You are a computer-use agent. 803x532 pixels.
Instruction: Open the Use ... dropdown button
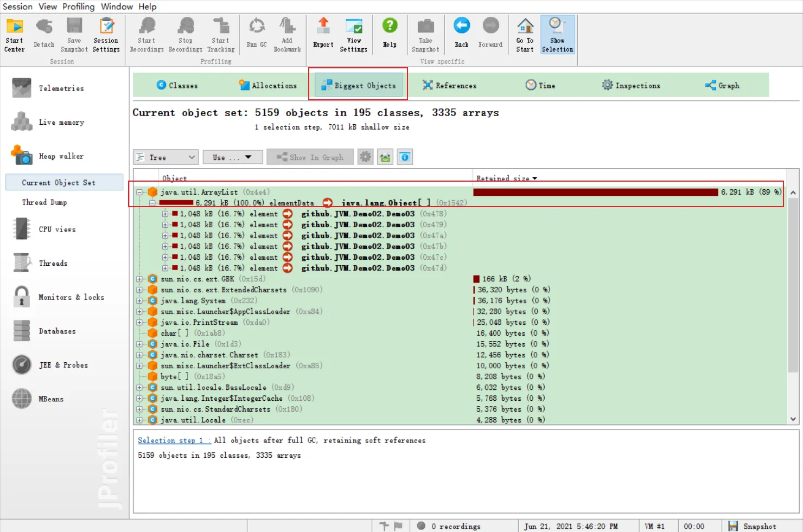tap(232, 157)
